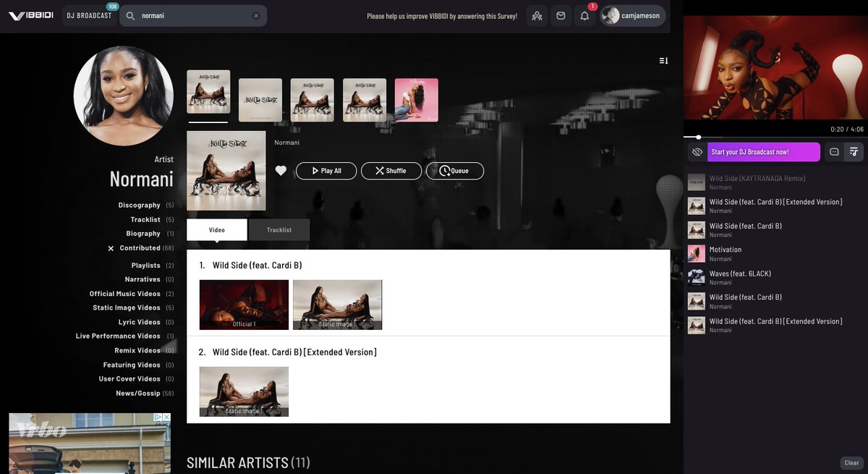Click Similar Artists heading
This screenshot has height=474, width=868.
(x=248, y=462)
